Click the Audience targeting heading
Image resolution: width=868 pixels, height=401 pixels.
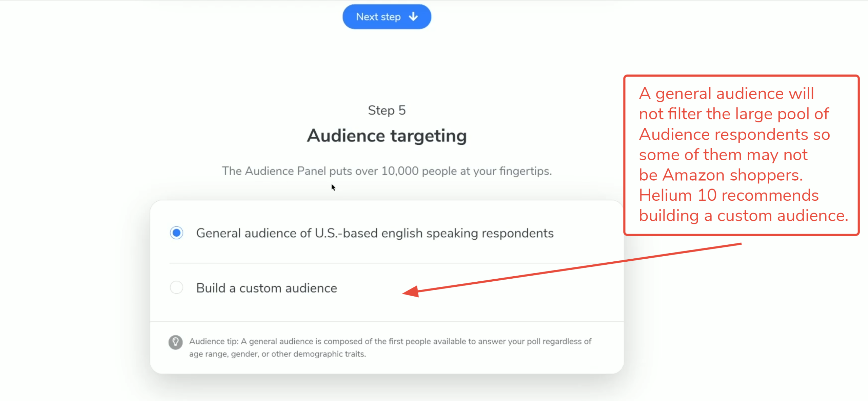pyautogui.click(x=387, y=136)
